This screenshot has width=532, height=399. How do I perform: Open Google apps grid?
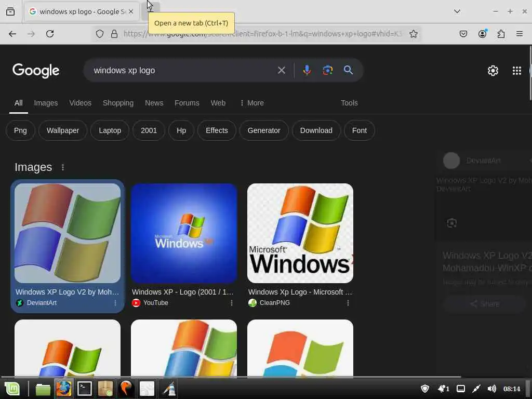pos(517,71)
